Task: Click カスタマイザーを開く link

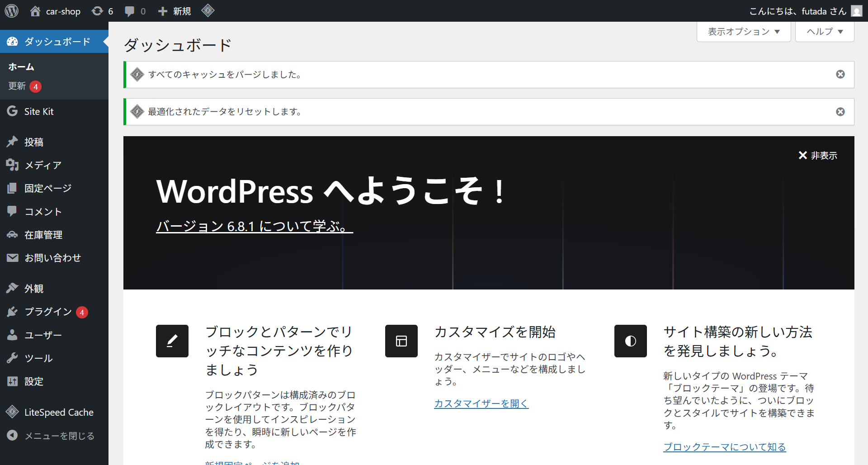Action: [x=481, y=403]
